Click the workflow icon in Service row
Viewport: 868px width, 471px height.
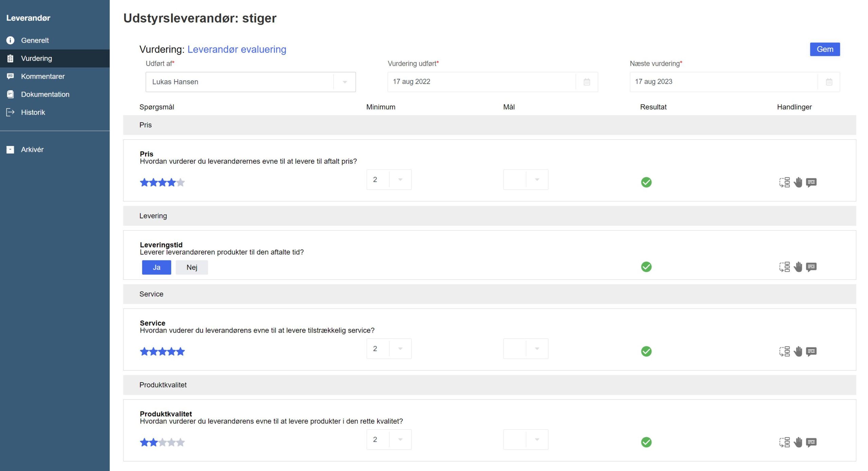tap(784, 351)
